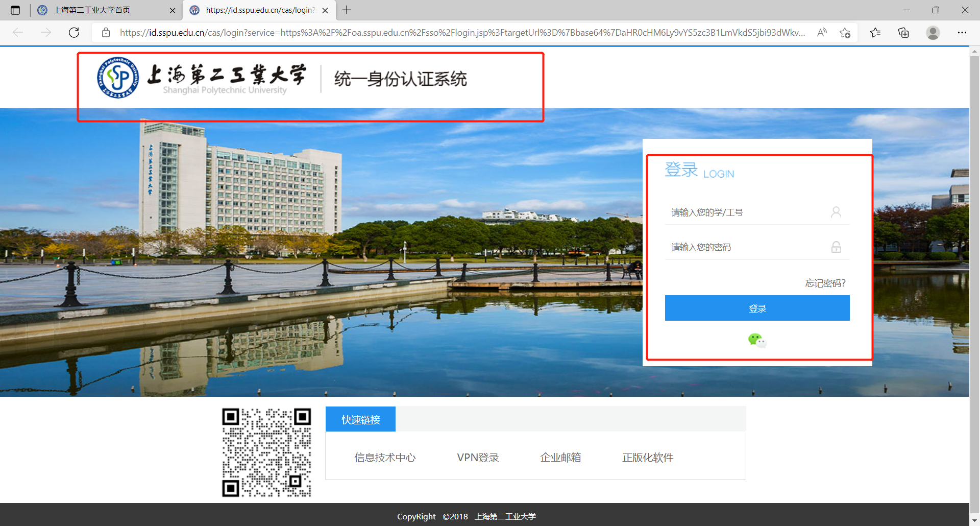This screenshot has width=980, height=526.
Task: Click the password input field
Action: pyautogui.click(x=748, y=247)
